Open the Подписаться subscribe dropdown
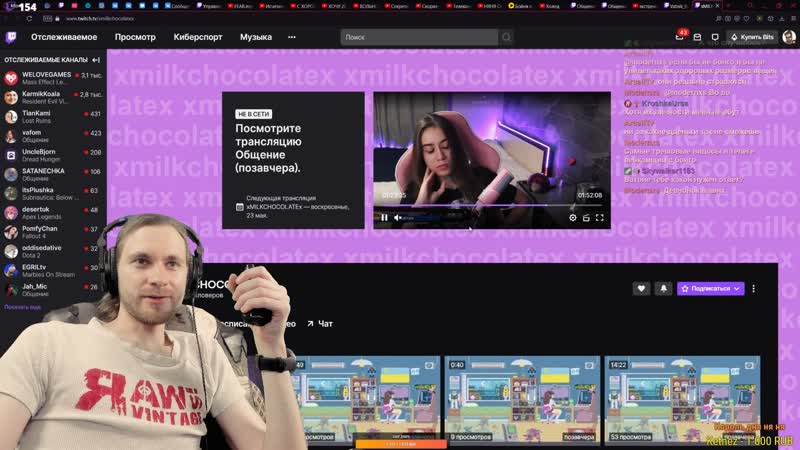The width and height of the screenshot is (800, 450). point(710,289)
